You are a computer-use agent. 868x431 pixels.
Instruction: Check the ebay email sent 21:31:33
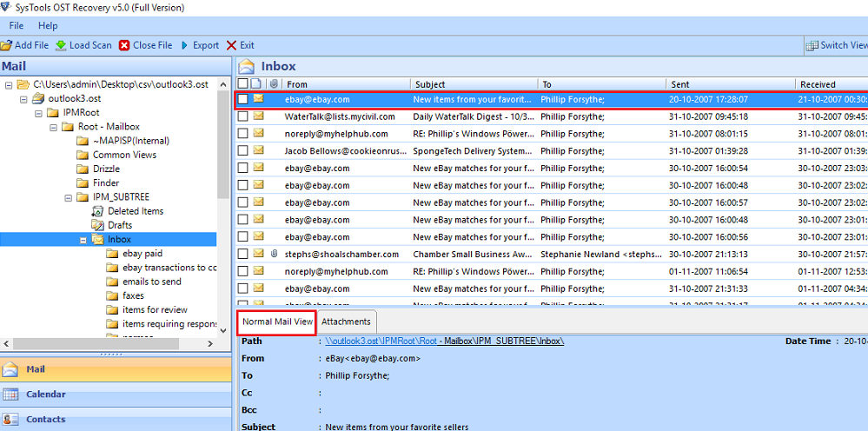coord(242,288)
